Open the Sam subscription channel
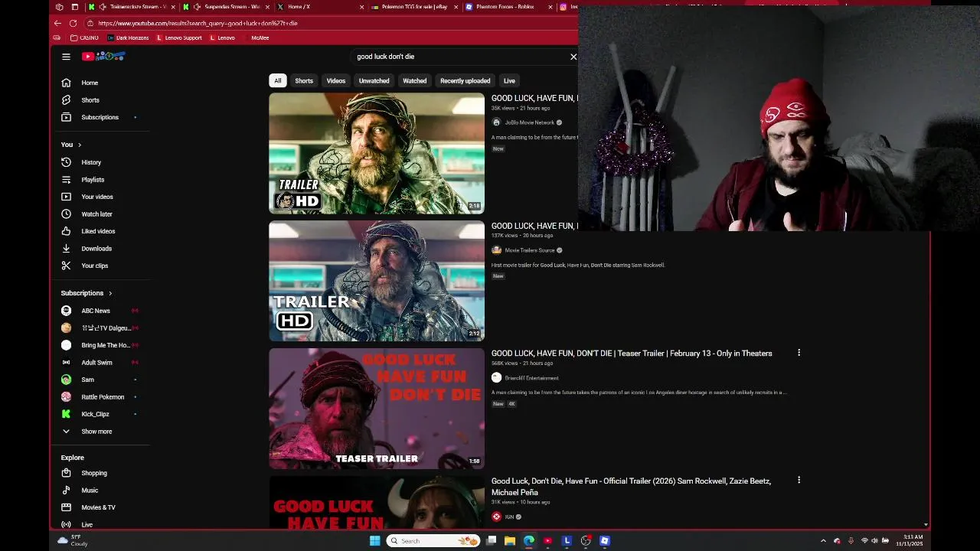Image resolution: width=980 pixels, height=551 pixels. pos(88,380)
